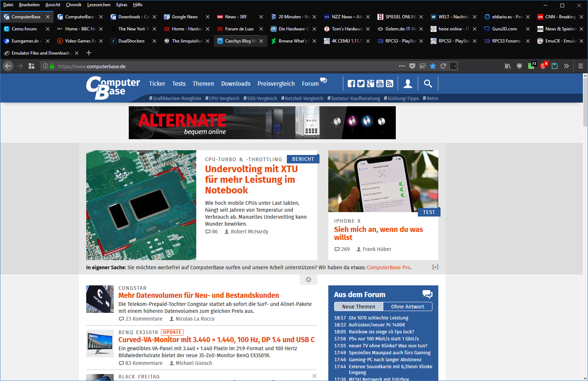Click the save floppy disk extension icon
Screen dimensions: 588x381
[555, 66]
